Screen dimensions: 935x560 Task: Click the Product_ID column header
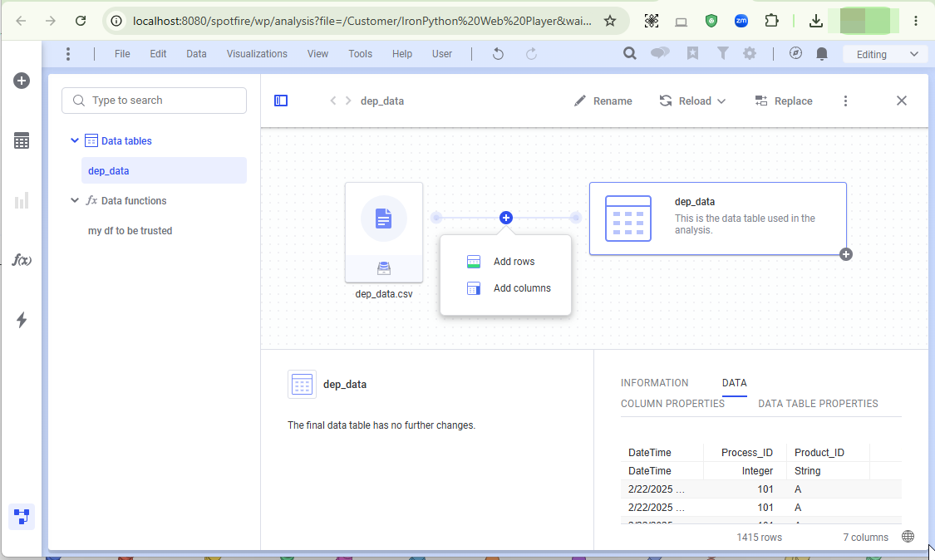click(819, 453)
